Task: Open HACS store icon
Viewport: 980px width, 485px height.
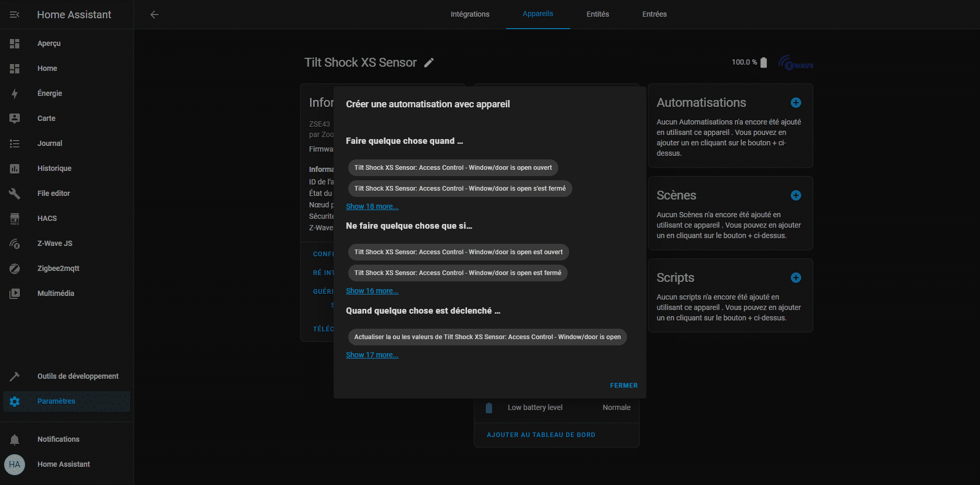Action: coord(15,219)
